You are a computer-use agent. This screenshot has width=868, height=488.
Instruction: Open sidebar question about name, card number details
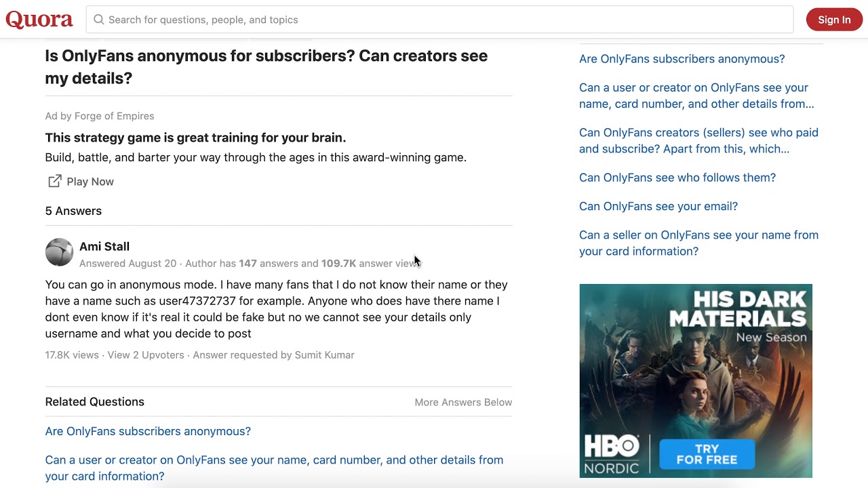(696, 96)
